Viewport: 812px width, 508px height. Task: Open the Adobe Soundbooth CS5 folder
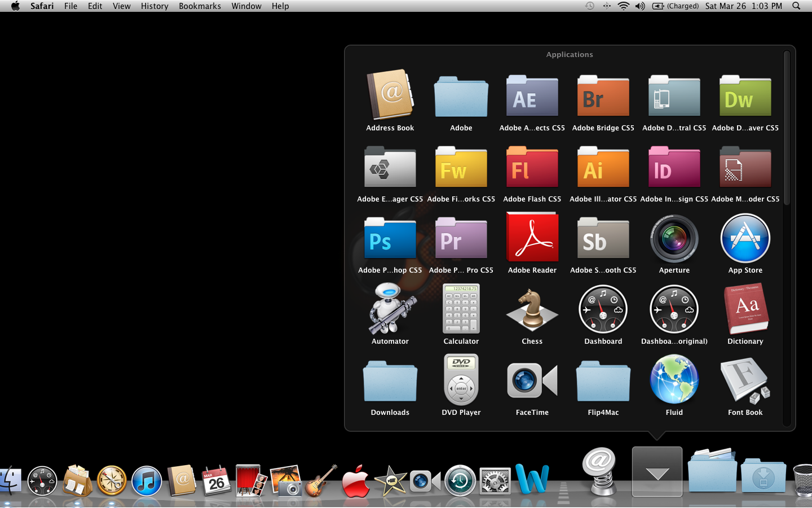pyautogui.click(x=603, y=238)
